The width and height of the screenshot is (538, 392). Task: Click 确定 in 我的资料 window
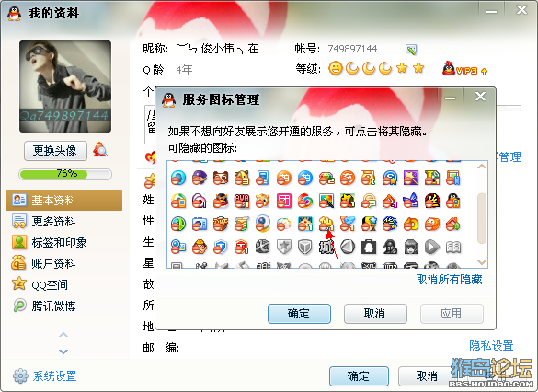click(359, 376)
